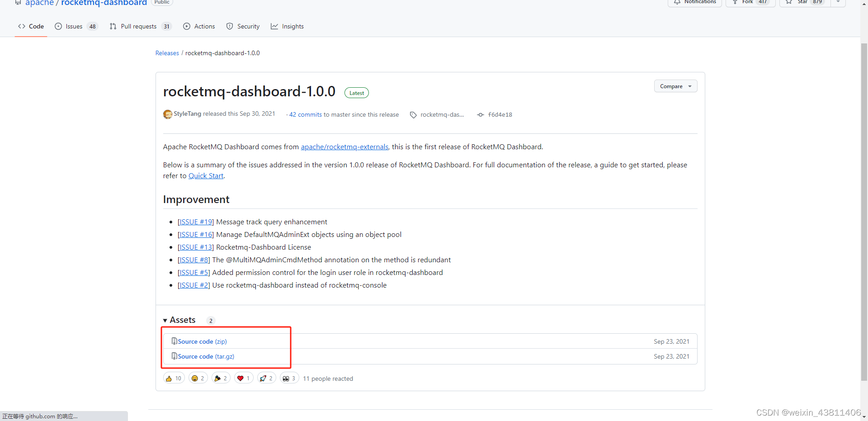Screen dimensions: 868x421
Task: Open the apache organization link
Action: (39, 3)
